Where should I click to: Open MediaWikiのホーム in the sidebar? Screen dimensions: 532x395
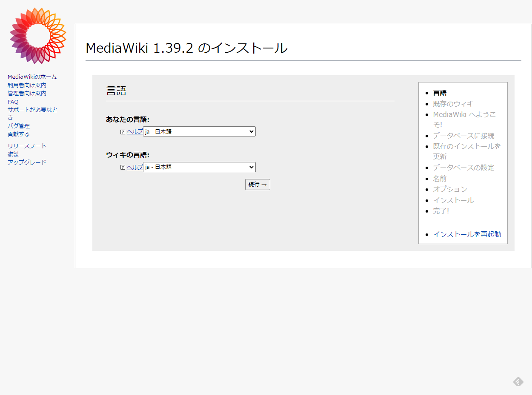click(x=31, y=77)
